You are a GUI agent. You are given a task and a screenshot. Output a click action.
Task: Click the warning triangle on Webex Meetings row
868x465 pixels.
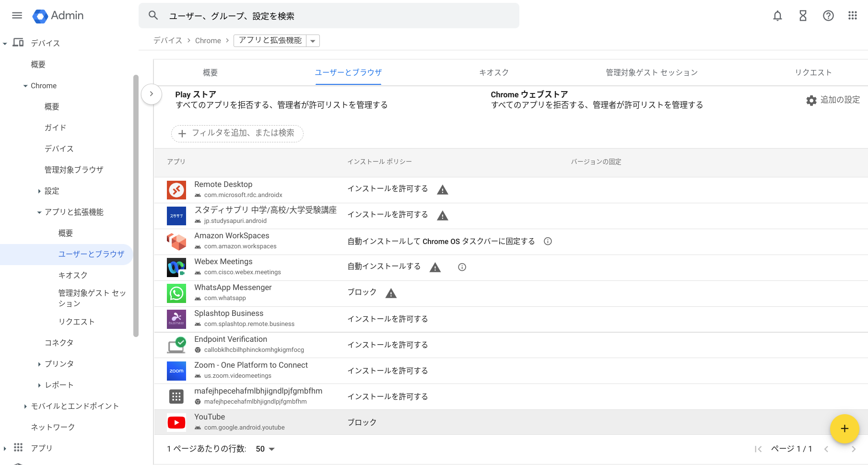point(435,267)
